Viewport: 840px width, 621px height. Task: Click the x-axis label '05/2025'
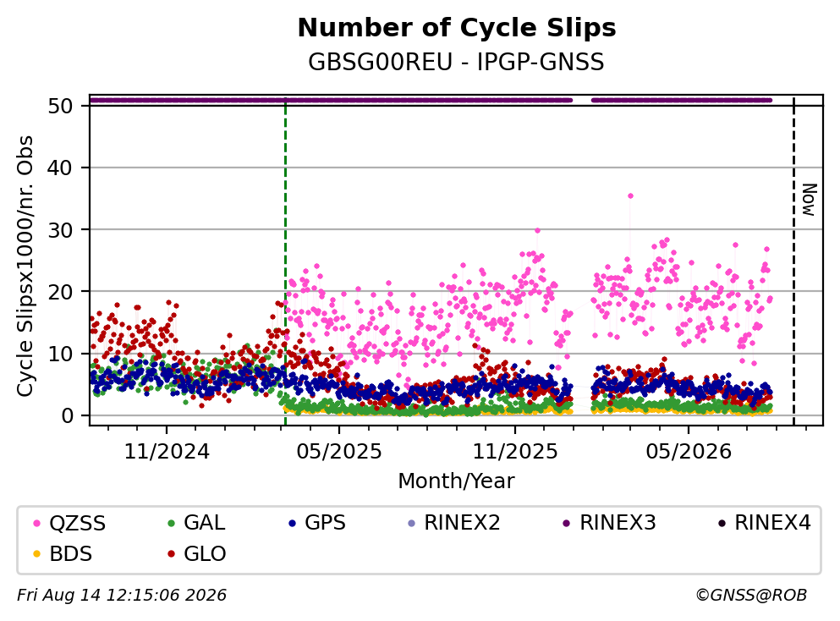click(339, 452)
